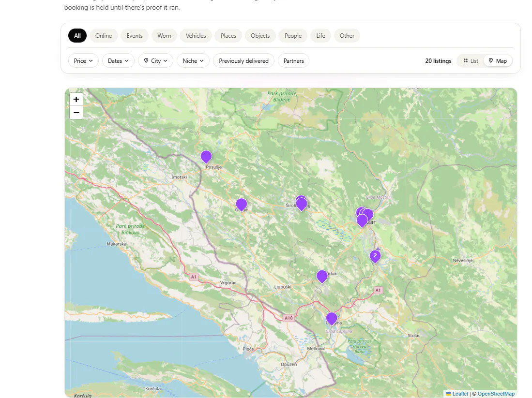Click the Ljubuški label on the map
Image resolution: width=532 pixels, height=398 pixels.
[x=283, y=287]
